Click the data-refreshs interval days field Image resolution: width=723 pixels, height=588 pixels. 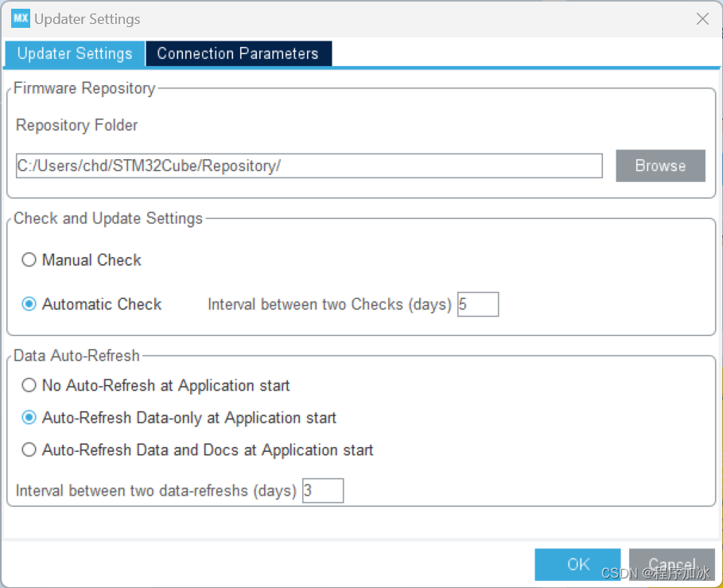point(323,491)
